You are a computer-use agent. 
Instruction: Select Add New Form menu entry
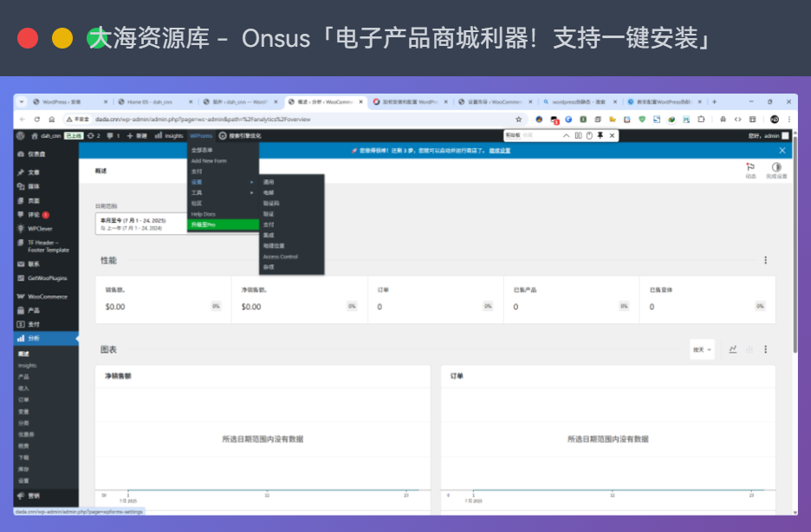point(209,160)
